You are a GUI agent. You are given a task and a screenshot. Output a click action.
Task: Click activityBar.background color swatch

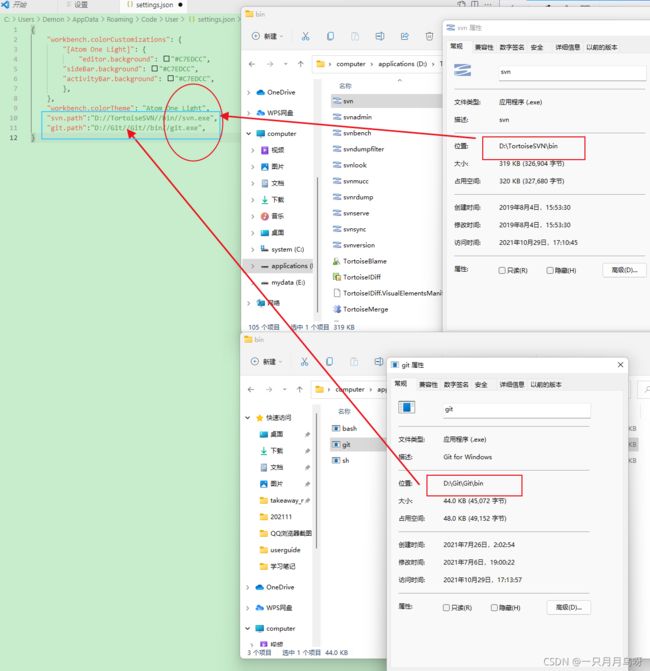[170, 78]
